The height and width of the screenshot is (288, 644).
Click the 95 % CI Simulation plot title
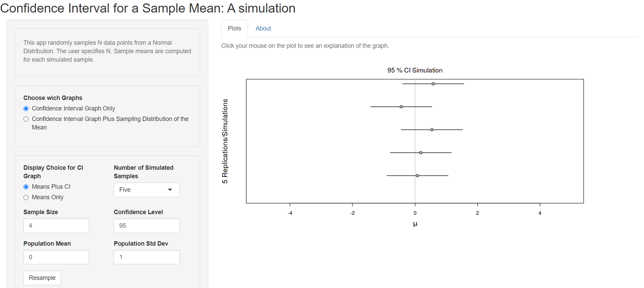click(x=415, y=70)
